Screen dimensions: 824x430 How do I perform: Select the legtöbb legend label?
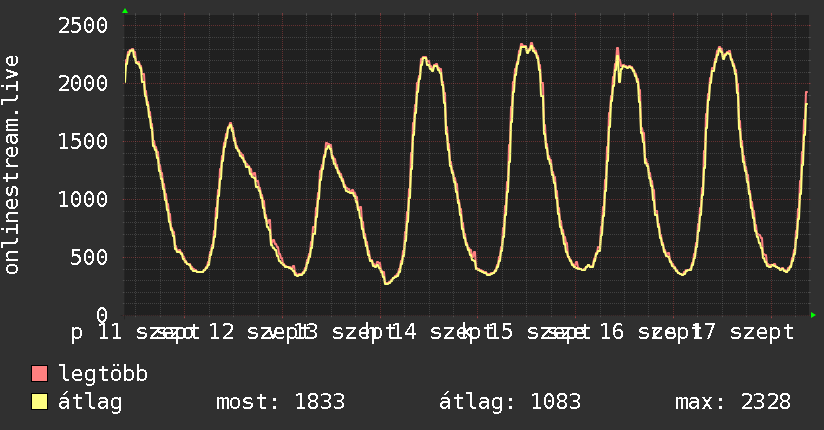point(103,373)
